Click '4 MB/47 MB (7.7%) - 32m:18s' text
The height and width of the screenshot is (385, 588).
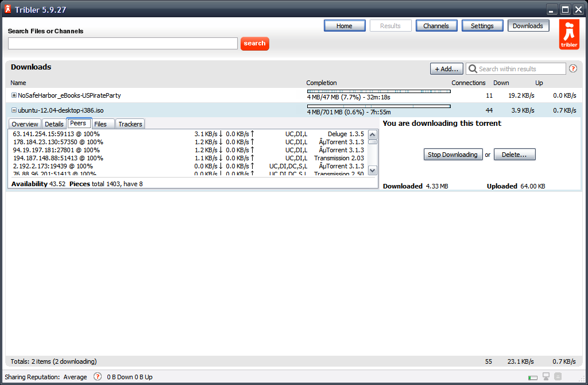pyautogui.click(x=349, y=97)
